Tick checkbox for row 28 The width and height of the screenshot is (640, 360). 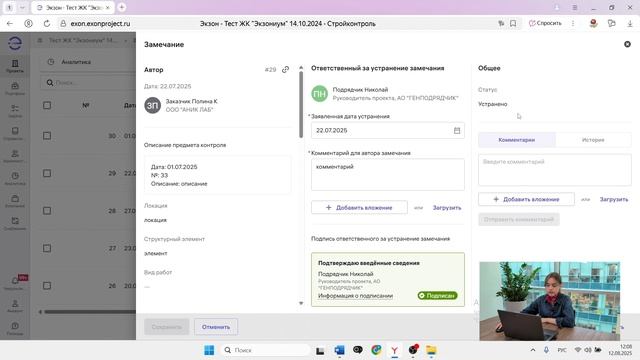click(47, 211)
